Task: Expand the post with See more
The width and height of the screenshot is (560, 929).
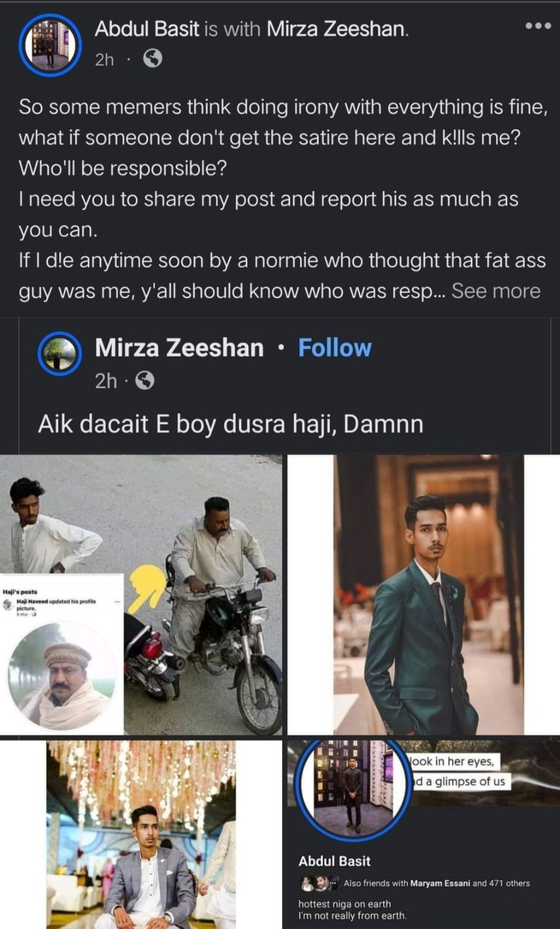Action: click(496, 291)
